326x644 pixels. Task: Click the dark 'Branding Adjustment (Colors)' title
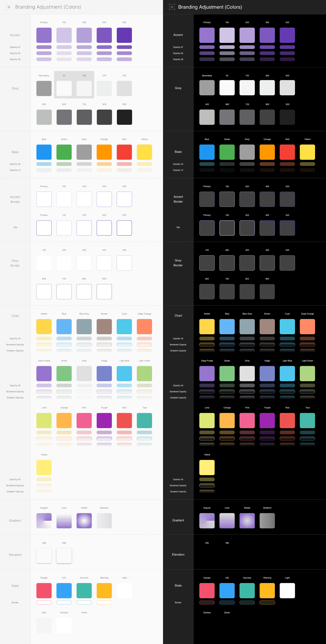[210, 7]
